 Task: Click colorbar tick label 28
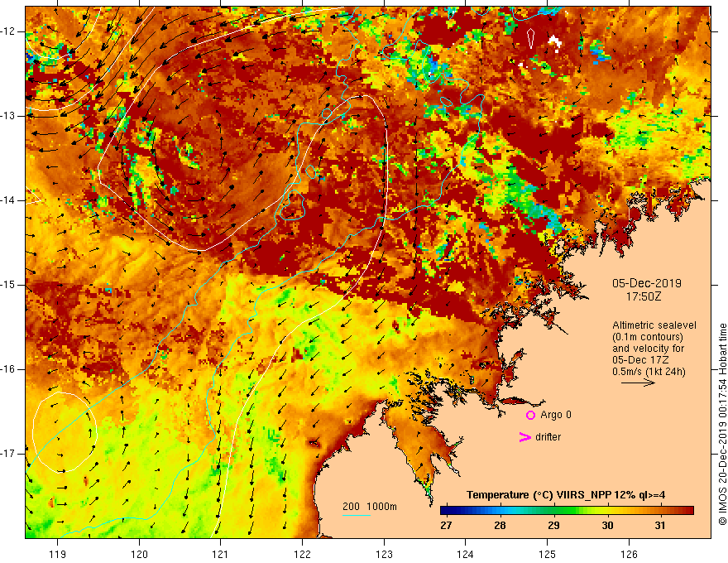point(500,526)
